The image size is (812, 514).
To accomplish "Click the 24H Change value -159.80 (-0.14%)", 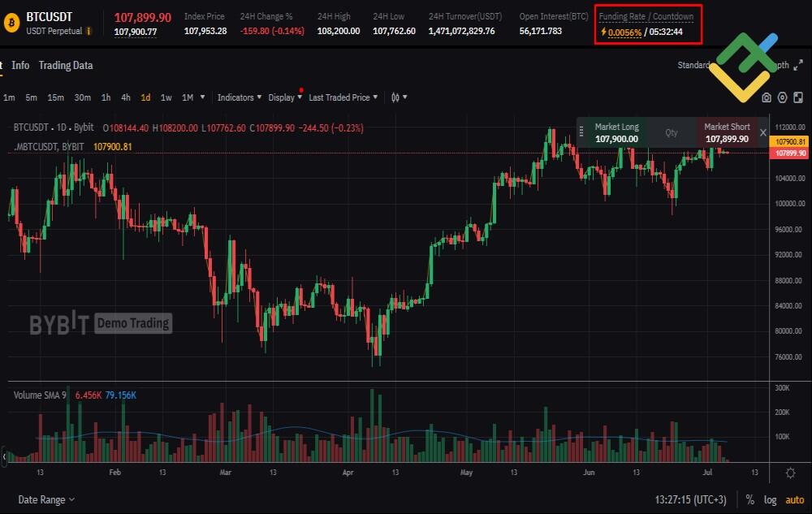I will pyautogui.click(x=272, y=31).
